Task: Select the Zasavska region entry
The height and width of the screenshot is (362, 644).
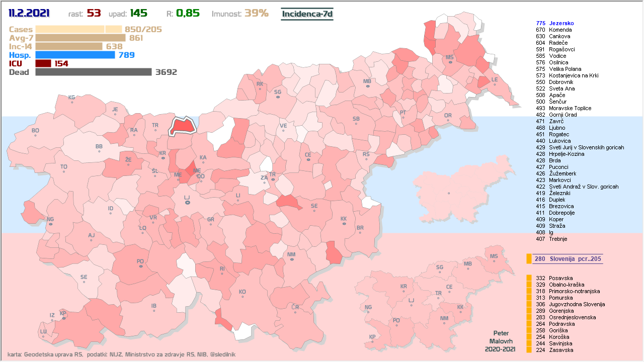Action: 560,350
